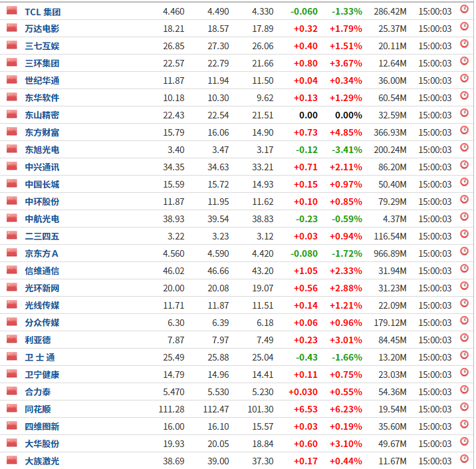Click the -3.41% change for 东旭光电
This screenshot has height=469, width=476.
346,150
